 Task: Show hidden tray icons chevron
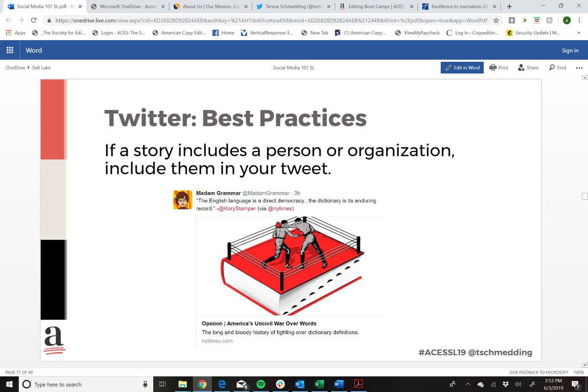click(x=467, y=384)
